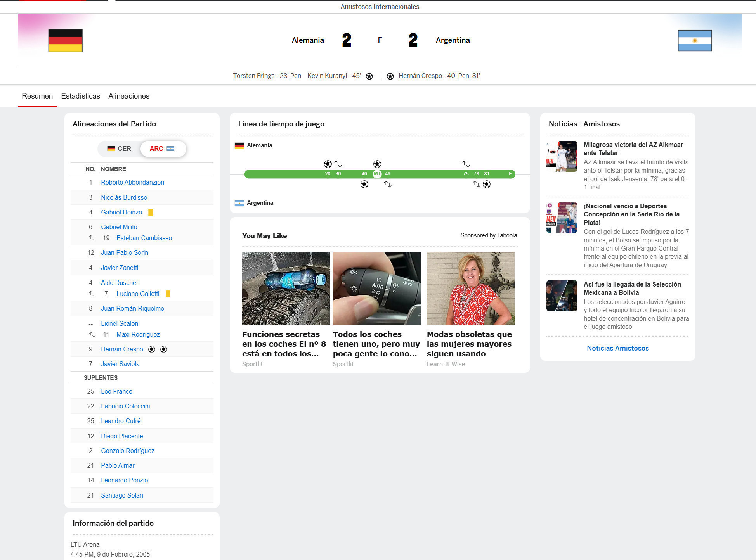Image resolution: width=756 pixels, height=560 pixels.
Task: Click the large Germany flag in header
Action: (65, 40)
